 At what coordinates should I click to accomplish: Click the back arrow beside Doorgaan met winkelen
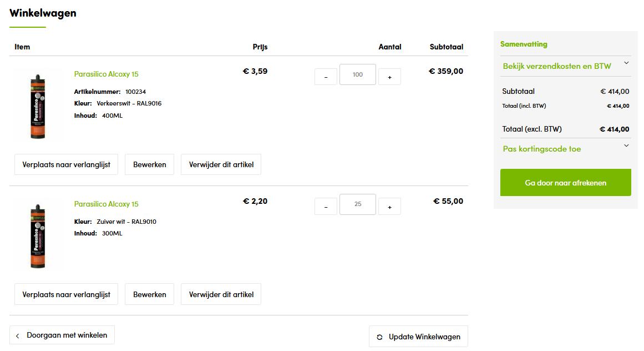coord(17,336)
